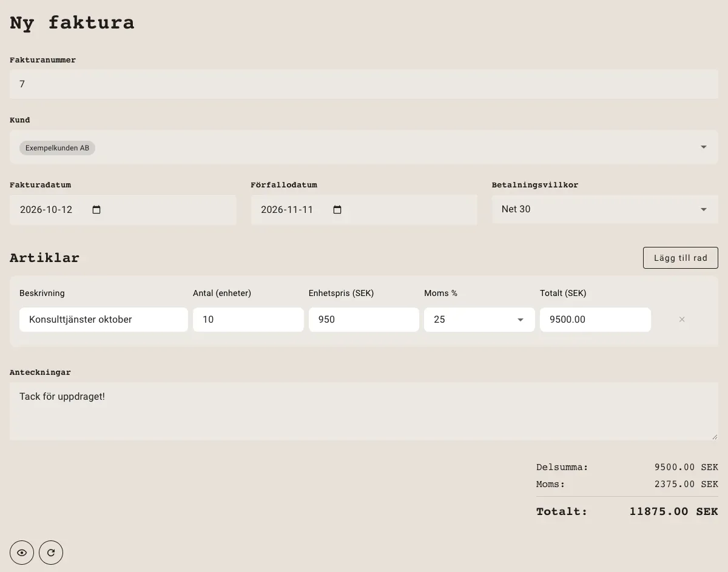Click the Enhetspris (SEK) column label
Viewport: 728px width, 572px height.
(341, 293)
